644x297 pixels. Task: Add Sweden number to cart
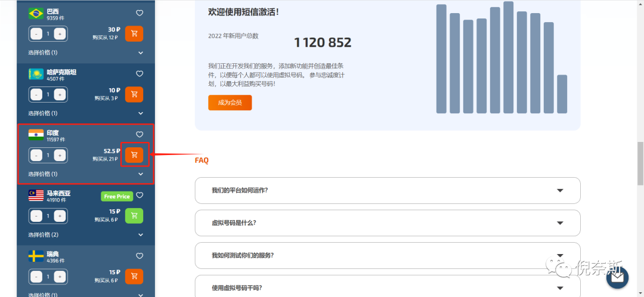134,276
